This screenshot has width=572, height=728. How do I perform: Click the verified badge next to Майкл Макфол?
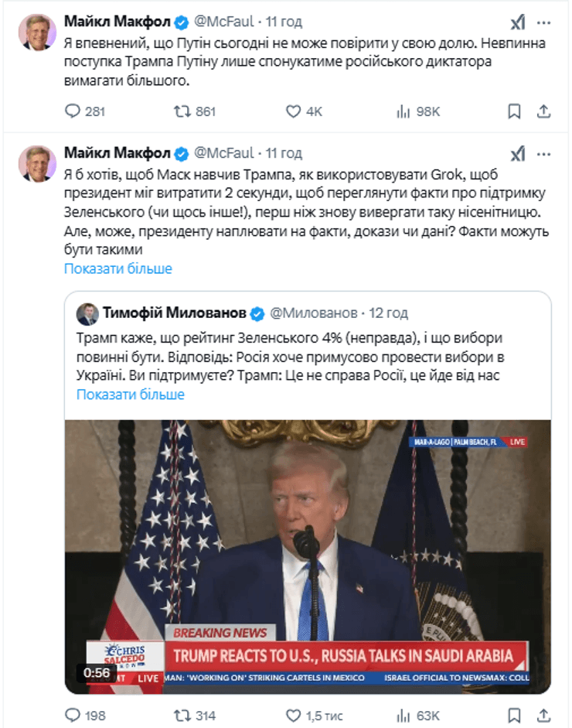click(x=182, y=22)
